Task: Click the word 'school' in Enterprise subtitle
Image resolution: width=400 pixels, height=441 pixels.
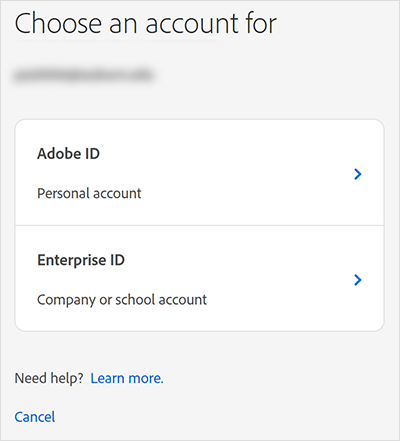Action: tap(135, 299)
